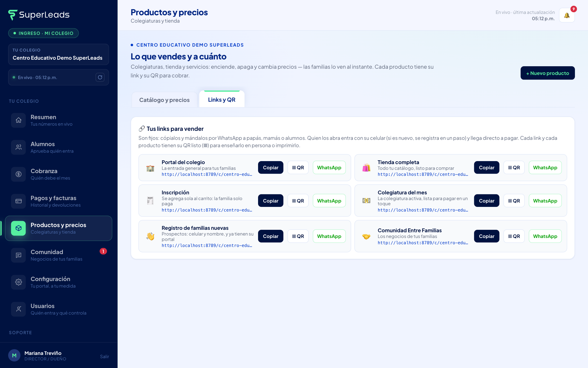Image resolution: width=588 pixels, height=368 pixels.
Task: Click the Registro de familias waving hand emoji
Action: click(150, 236)
